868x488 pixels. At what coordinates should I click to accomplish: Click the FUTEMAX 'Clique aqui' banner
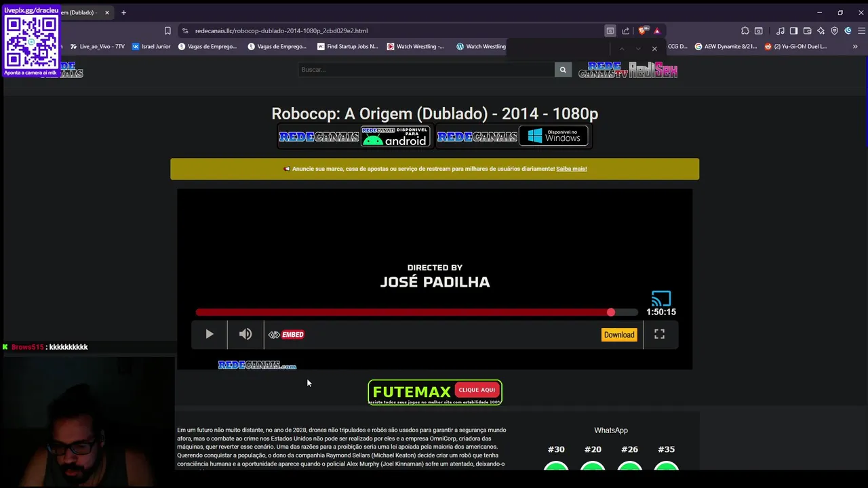click(435, 392)
